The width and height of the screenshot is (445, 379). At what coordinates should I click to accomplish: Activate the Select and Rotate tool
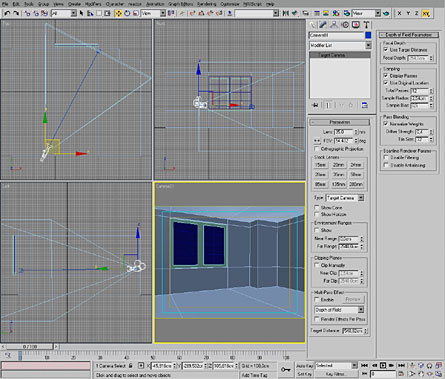pyautogui.click(x=127, y=13)
